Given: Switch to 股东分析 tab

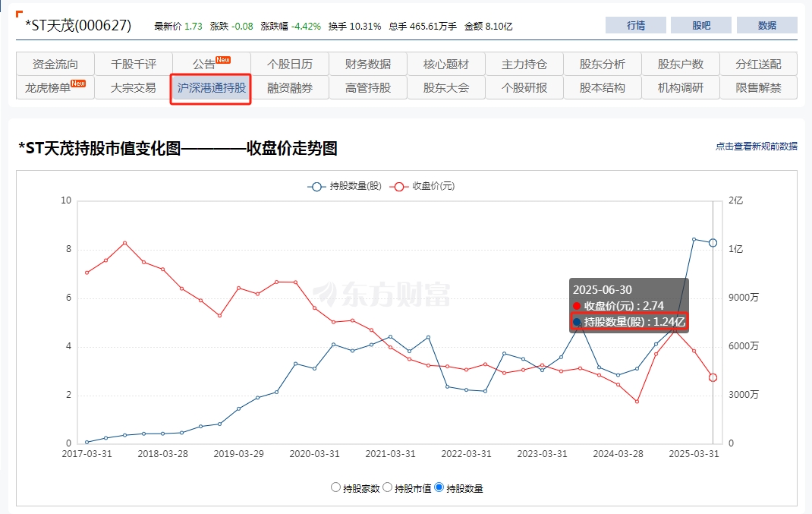Looking at the screenshot, I should tap(603, 65).
